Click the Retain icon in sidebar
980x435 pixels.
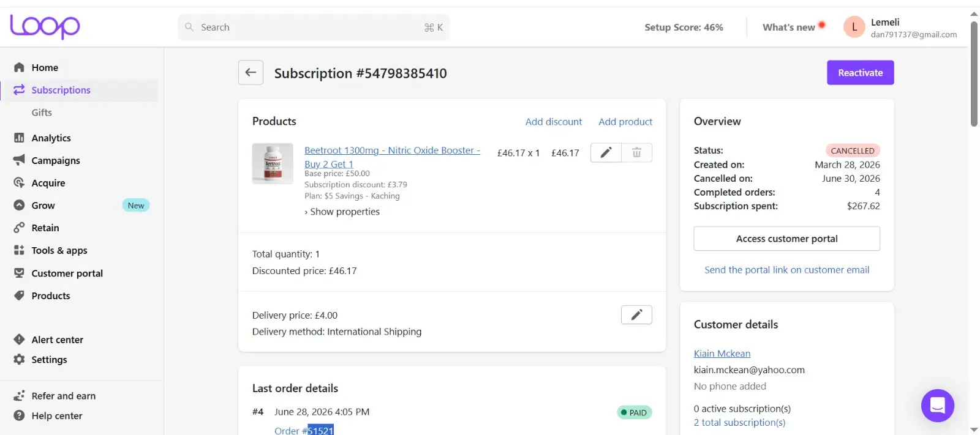19,228
